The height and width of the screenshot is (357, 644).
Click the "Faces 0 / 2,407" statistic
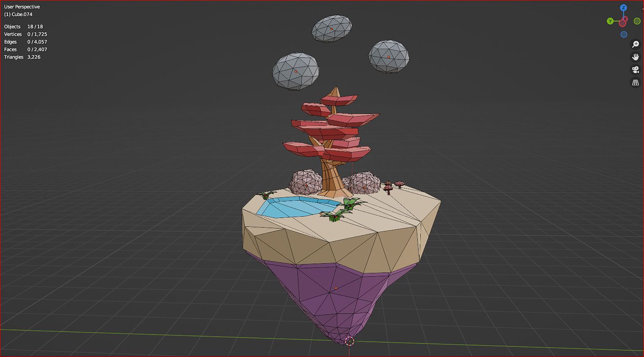coord(25,49)
